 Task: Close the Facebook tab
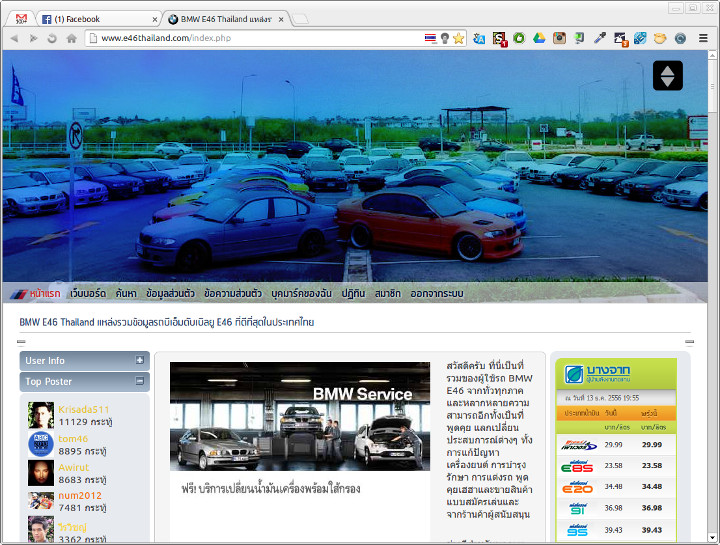tap(154, 19)
